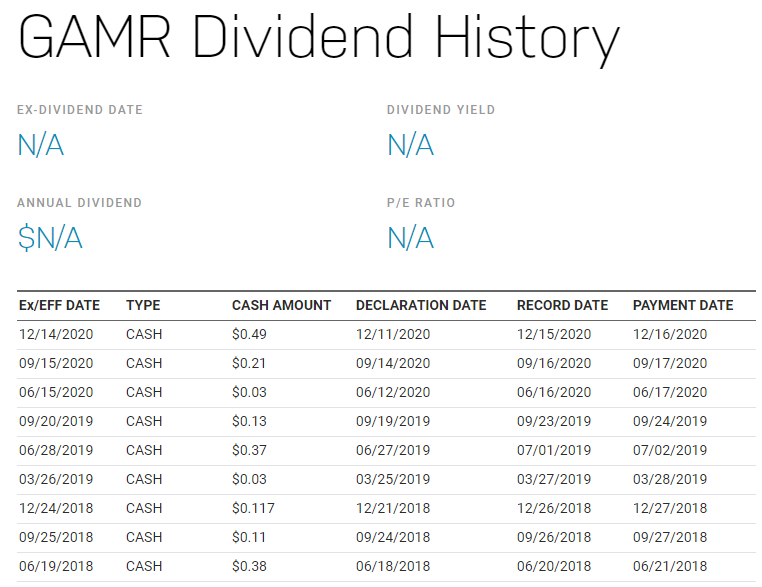This screenshot has height=587, width=762.
Task: Click the CASH AMOUNT column header
Action: click(281, 305)
